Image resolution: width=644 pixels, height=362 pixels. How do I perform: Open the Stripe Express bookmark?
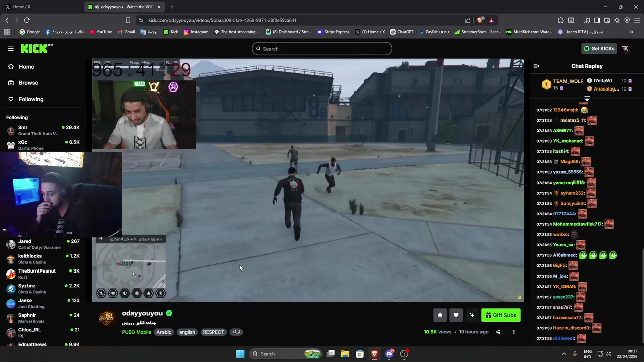point(333,32)
